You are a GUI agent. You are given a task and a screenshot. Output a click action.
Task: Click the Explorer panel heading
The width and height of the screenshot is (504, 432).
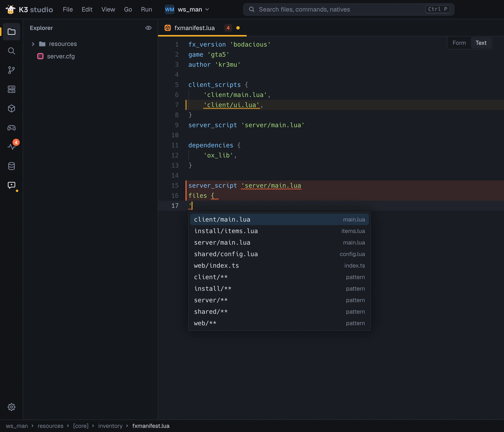(41, 28)
